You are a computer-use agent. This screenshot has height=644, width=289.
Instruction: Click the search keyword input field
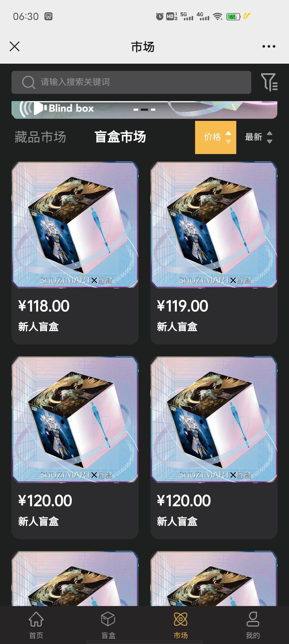tap(131, 82)
